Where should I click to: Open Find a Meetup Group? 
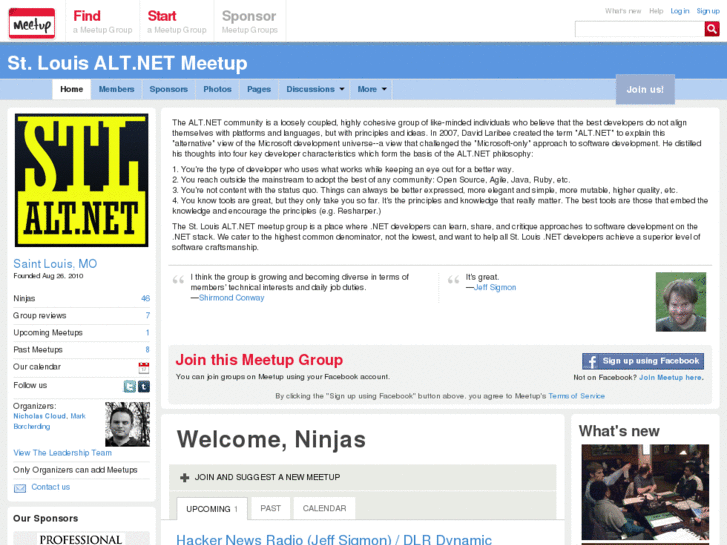tap(102, 22)
